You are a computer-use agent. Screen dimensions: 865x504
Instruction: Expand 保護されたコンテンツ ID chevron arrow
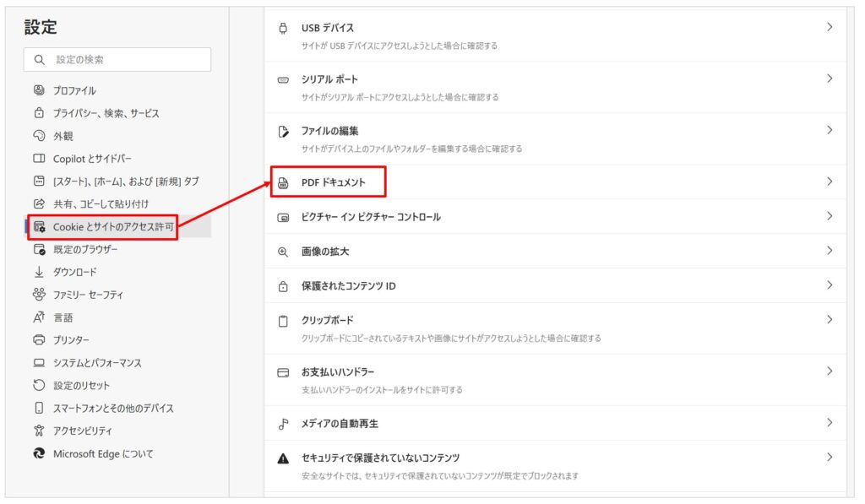830,285
